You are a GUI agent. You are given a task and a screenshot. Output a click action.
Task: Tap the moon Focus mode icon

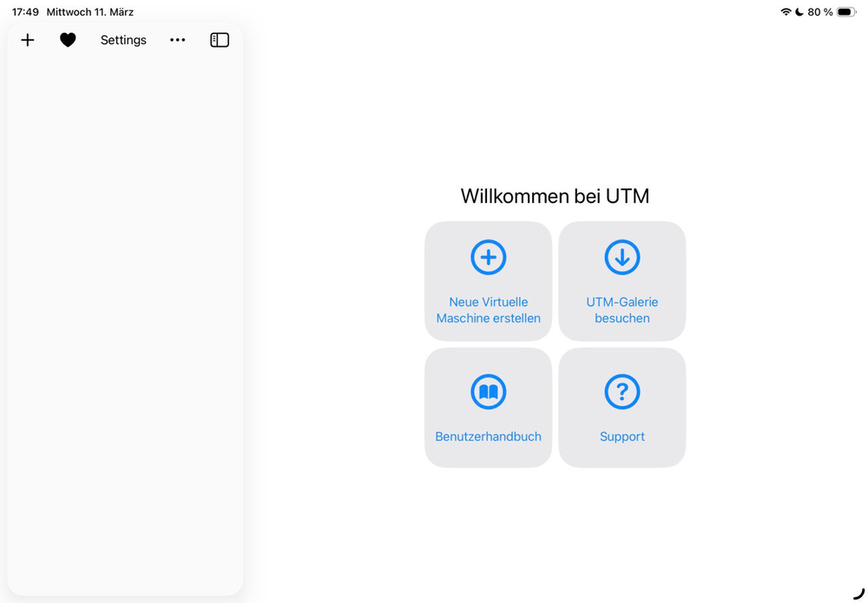point(799,12)
